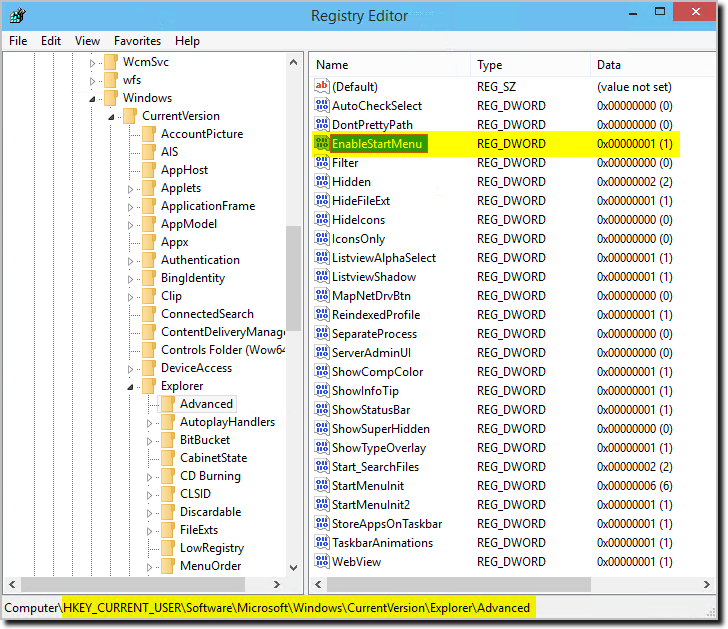The height and width of the screenshot is (629, 728).
Task: Click the HideIcons DWORD icon
Action: 321,220
